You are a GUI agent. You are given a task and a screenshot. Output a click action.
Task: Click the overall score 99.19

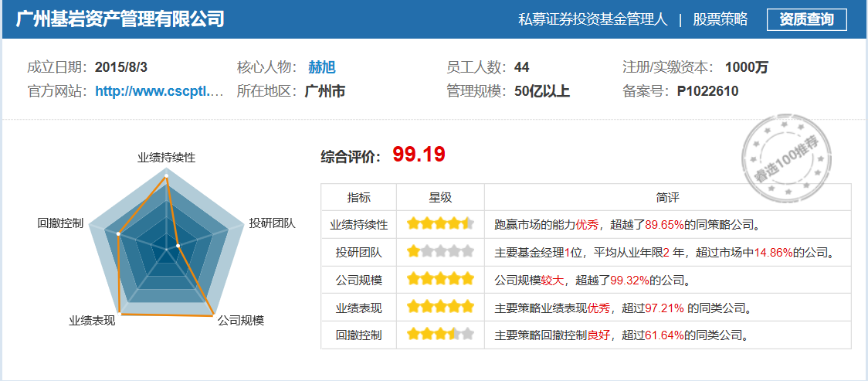click(x=419, y=155)
